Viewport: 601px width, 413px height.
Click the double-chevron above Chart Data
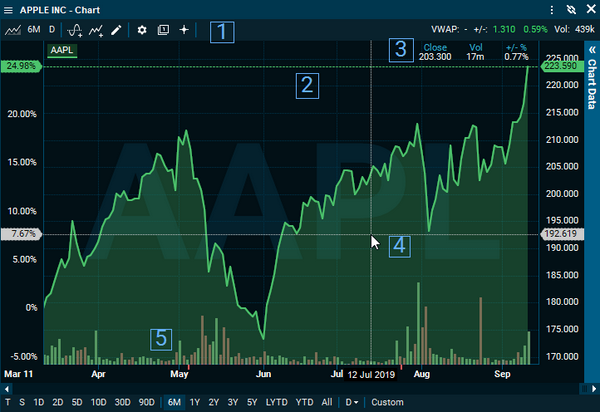click(x=592, y=50)
